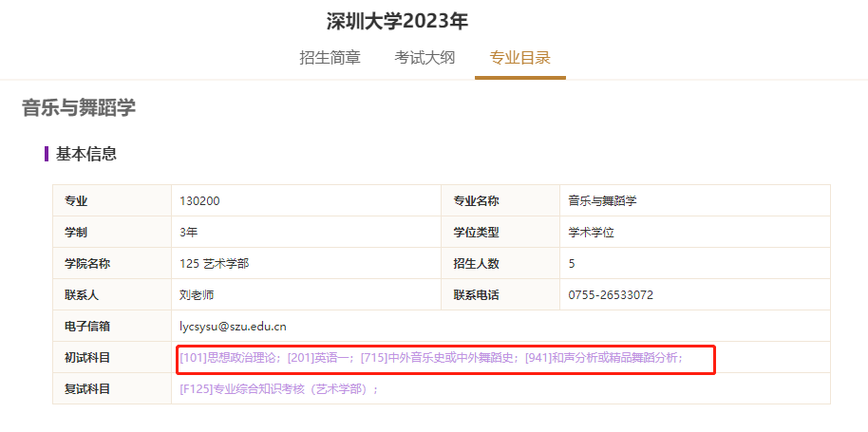Screen dimensions: 868x432
Task: Click the major code 130200
Action: [199, 201]
